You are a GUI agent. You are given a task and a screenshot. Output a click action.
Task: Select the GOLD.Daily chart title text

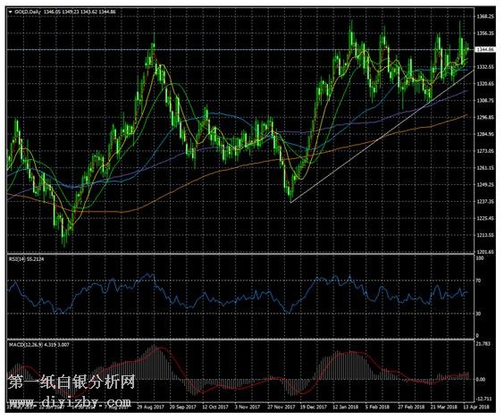(x=28, y=12)
